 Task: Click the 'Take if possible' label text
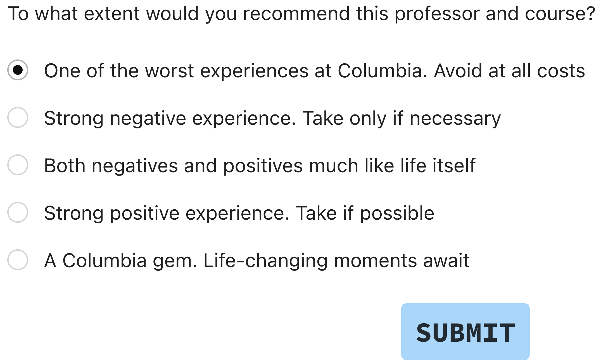tap(365, 214)
